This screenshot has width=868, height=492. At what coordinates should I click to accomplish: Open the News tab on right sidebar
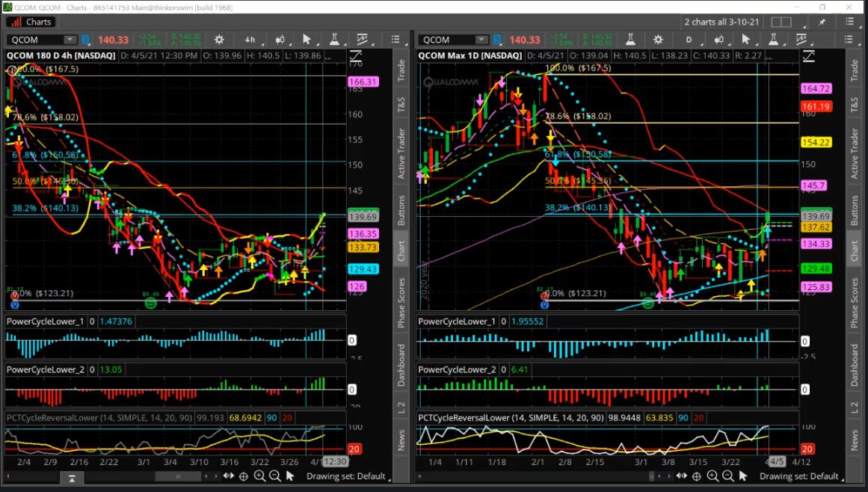855,440
